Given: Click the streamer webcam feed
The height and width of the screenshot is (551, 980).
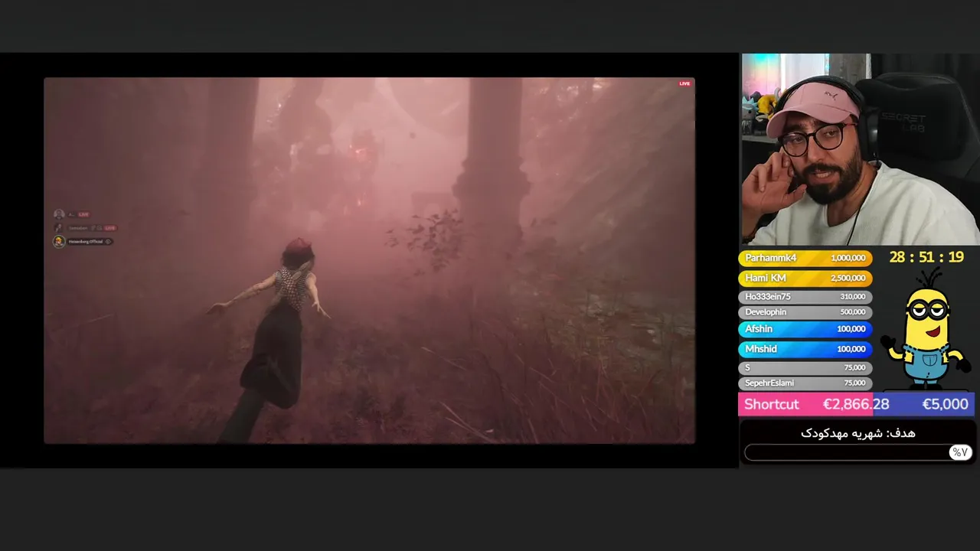Looking at the screenshot, I should coord(860,149).
